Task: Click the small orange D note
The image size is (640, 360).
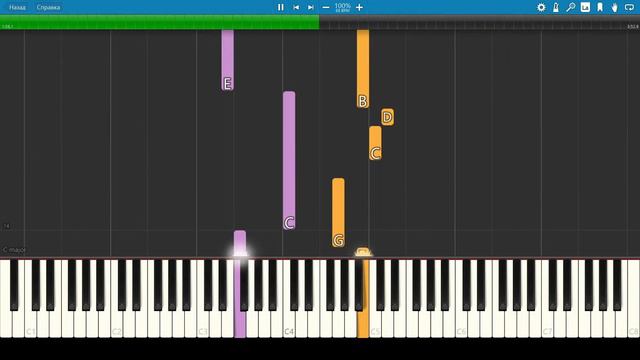Action: [387, 117]
